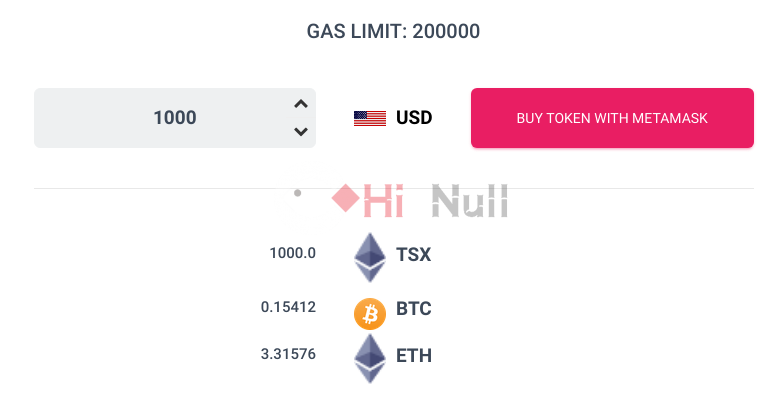Click the GAS LIMIT: 200000 text
This screenshot has height=397, width=783.
pyautogui.click(x=393, y=31)
